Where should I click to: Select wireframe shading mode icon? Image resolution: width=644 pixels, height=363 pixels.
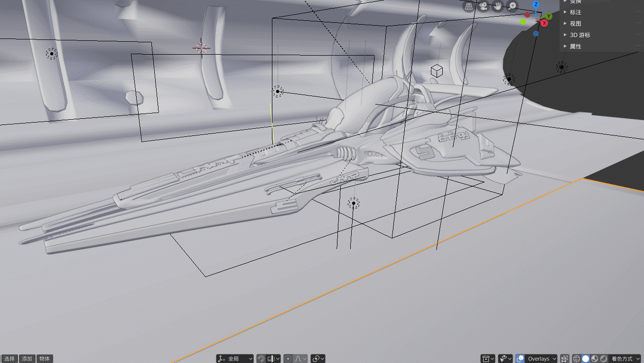click(x=577, y=359)
